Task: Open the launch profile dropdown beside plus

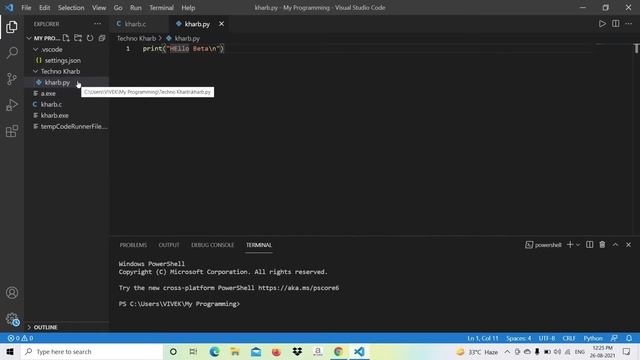Action: (x=578, y=244)
